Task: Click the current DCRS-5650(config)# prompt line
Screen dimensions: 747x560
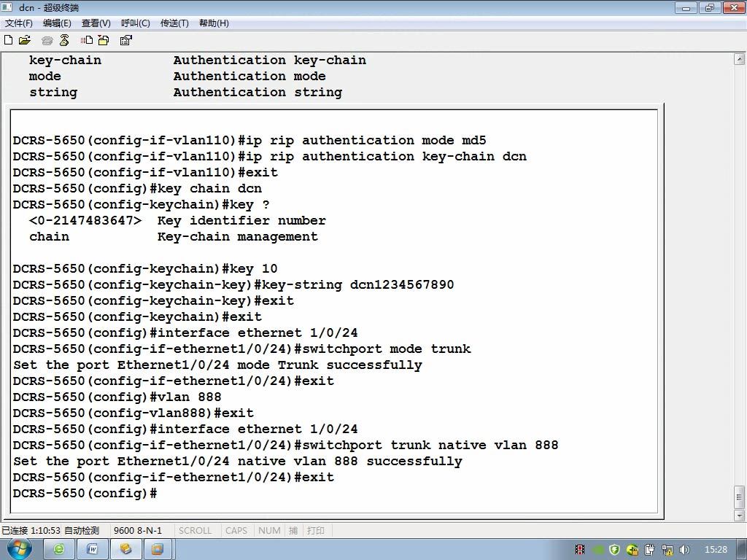Action: [x=85, y=493]
